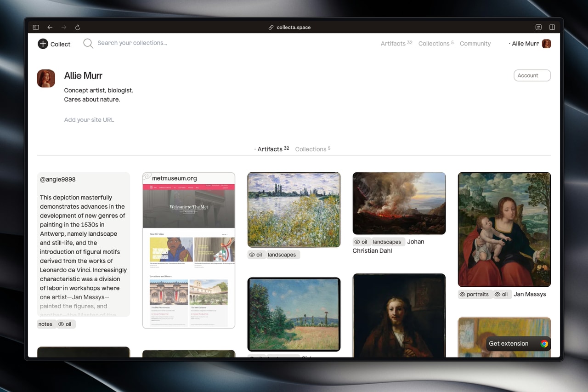Click the metmuseum.org link title
The height and width of the screenshot is (392, 588).
point(175,178)
